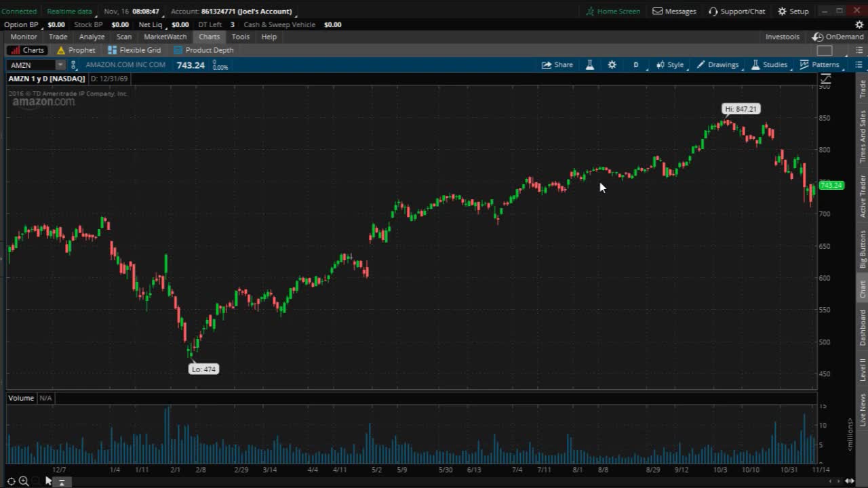Go to the Monitor tab

coord(24,37)
